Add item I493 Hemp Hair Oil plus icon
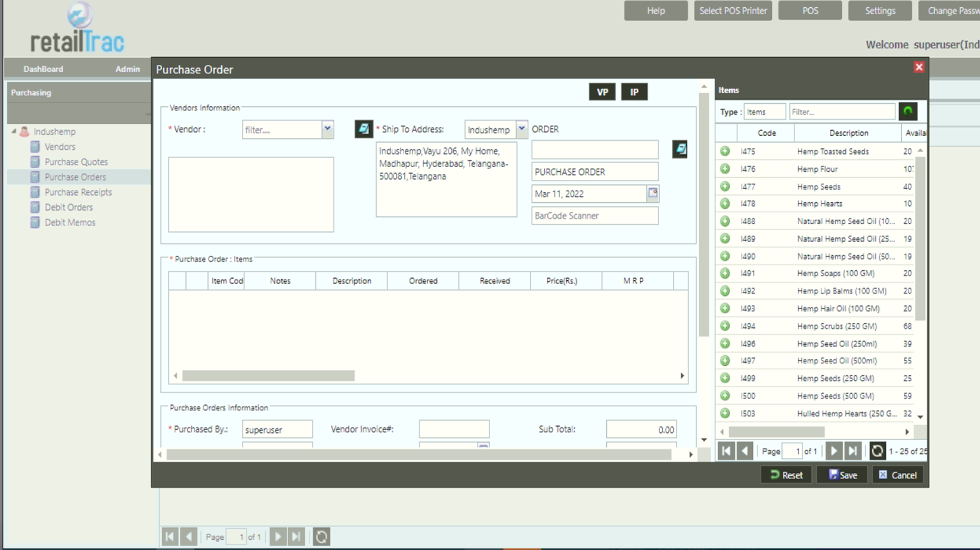The image size is (980, 550). point(725,308)
